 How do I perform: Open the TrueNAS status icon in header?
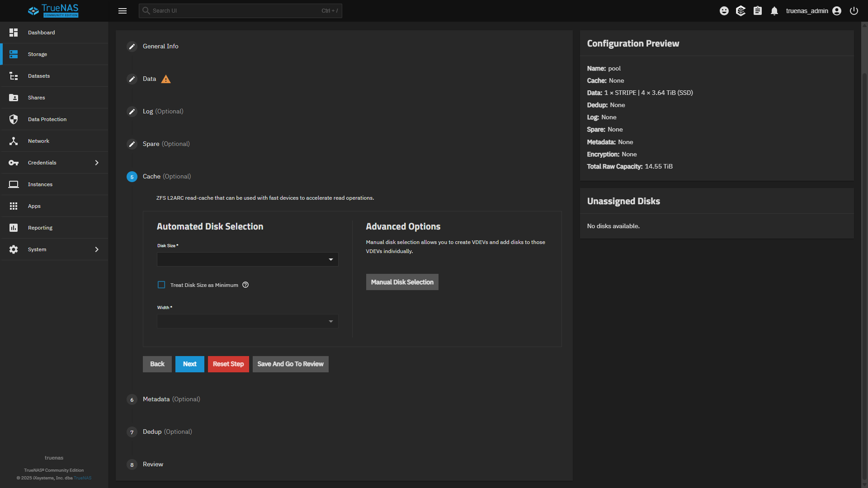(741, 11)
